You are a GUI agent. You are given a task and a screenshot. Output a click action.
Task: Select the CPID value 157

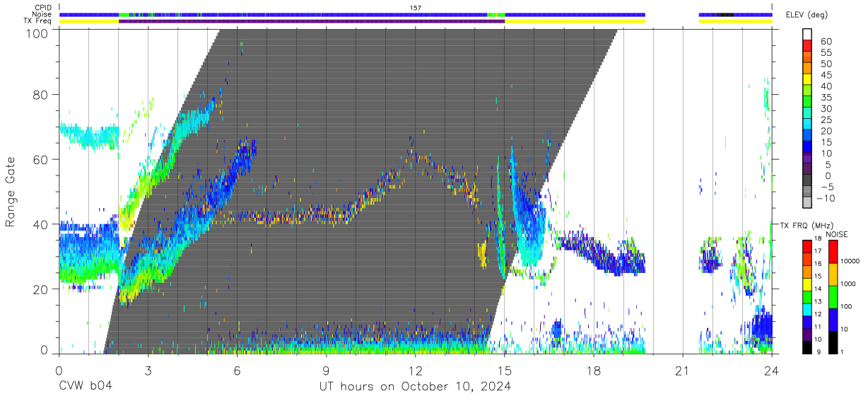point(416,7)
